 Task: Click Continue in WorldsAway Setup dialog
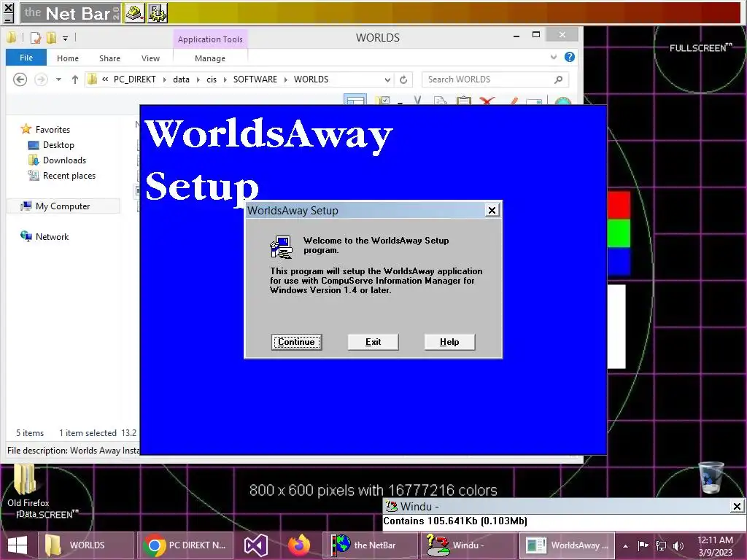[x=296, y=342]
